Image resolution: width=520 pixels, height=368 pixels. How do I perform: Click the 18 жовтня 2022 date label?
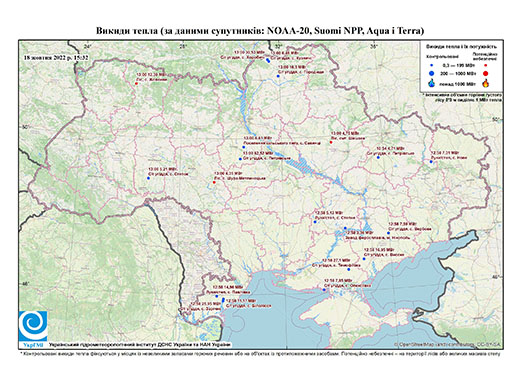56,57
